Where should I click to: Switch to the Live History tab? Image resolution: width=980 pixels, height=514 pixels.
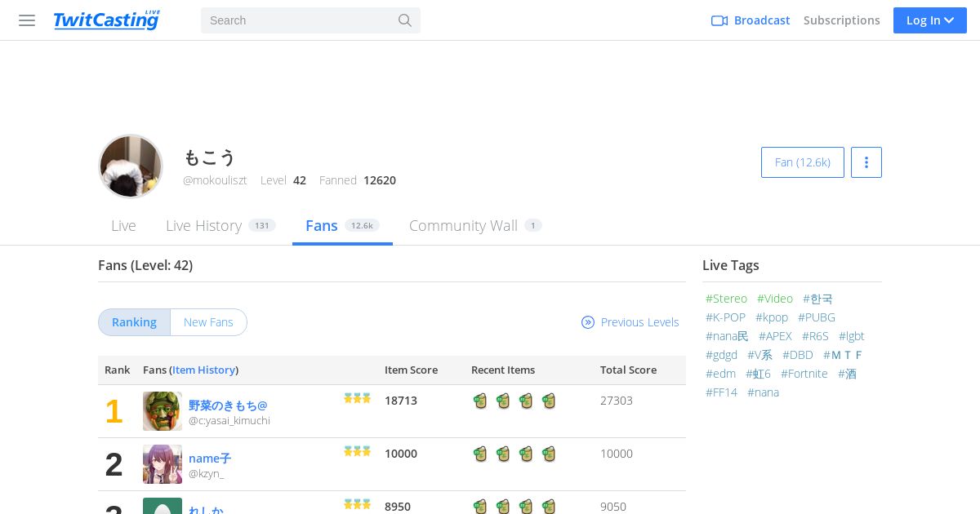(x=220, y=226)
